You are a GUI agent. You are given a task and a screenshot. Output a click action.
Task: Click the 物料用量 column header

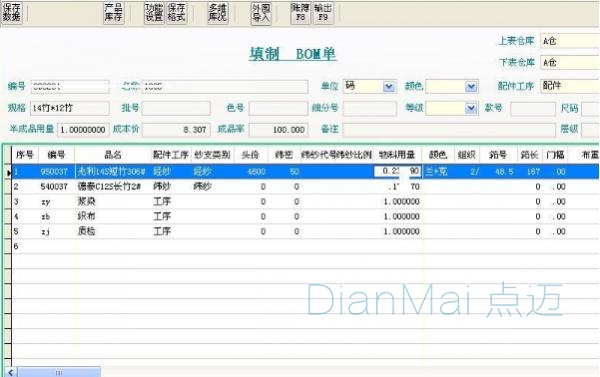[x=397, y=155]
